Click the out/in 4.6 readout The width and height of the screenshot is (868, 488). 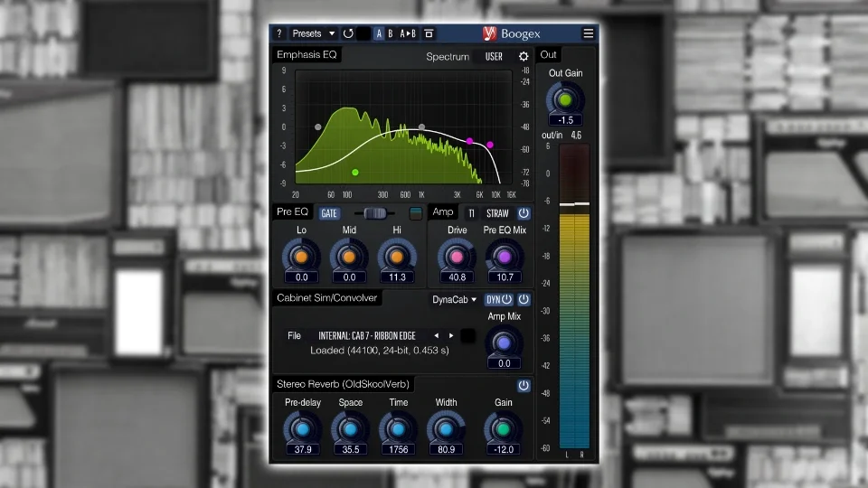pos(561,135)
